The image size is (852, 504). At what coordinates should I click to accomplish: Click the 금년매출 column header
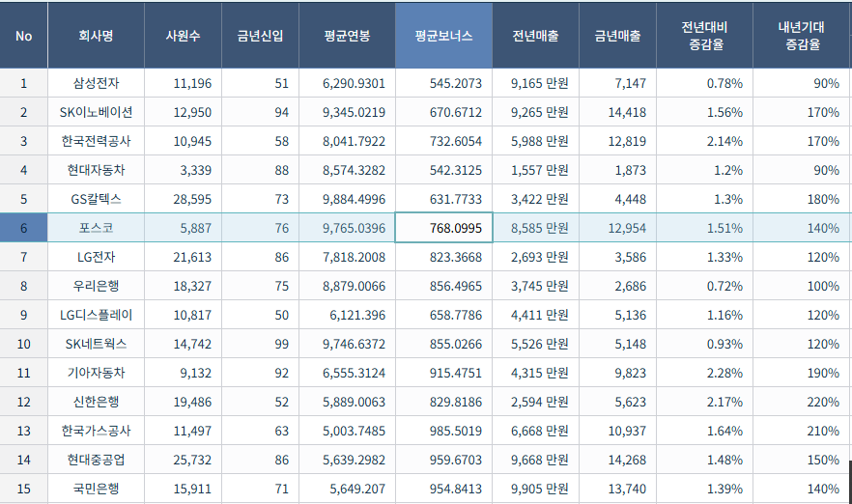click(x=618, y=36)
